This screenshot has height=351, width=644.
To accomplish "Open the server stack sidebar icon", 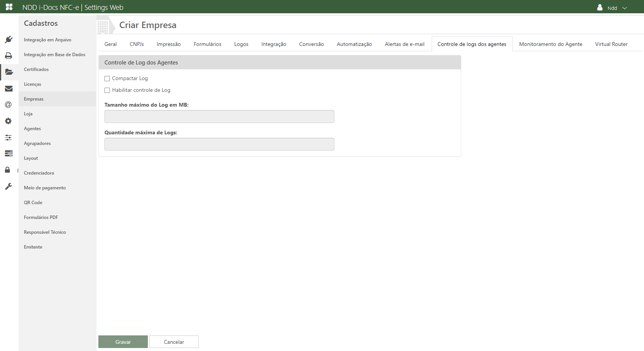I will [x=9, y=153].
